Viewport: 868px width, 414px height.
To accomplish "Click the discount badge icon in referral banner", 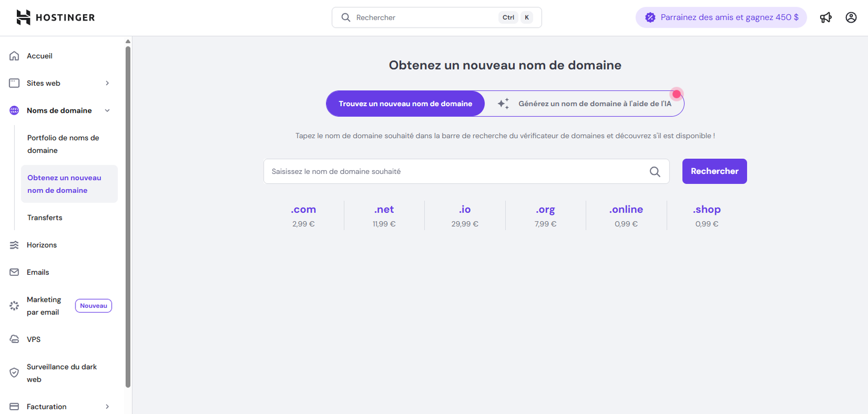I will point(650,17).
